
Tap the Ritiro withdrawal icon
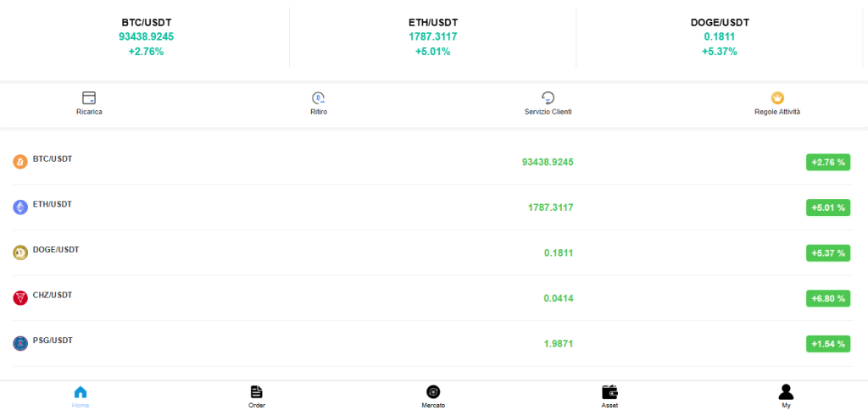319,98
